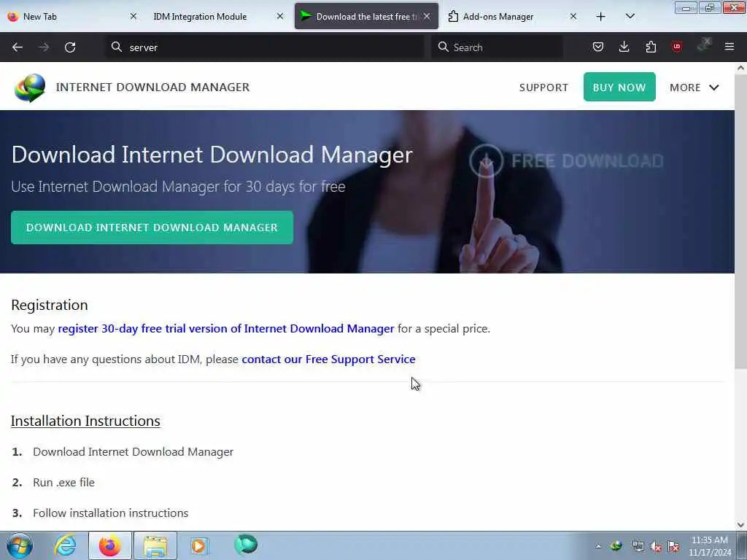Click step Run .exe file text

64,483
